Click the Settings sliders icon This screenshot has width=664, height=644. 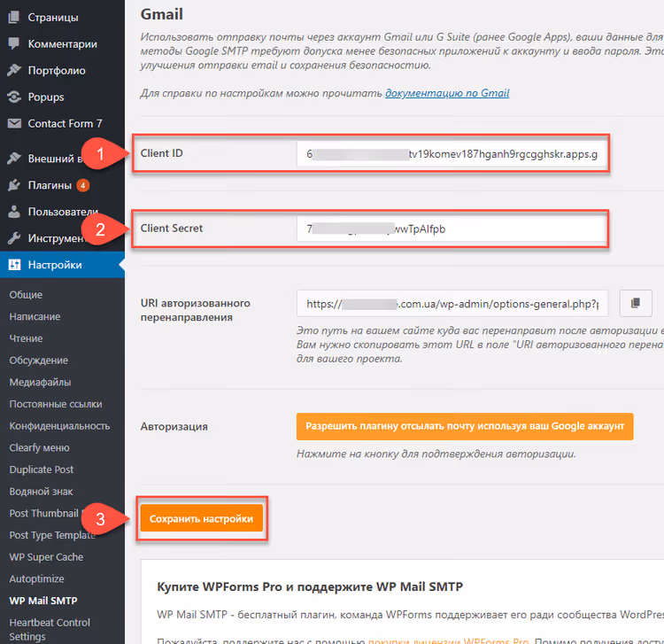(x=14, y=264)
